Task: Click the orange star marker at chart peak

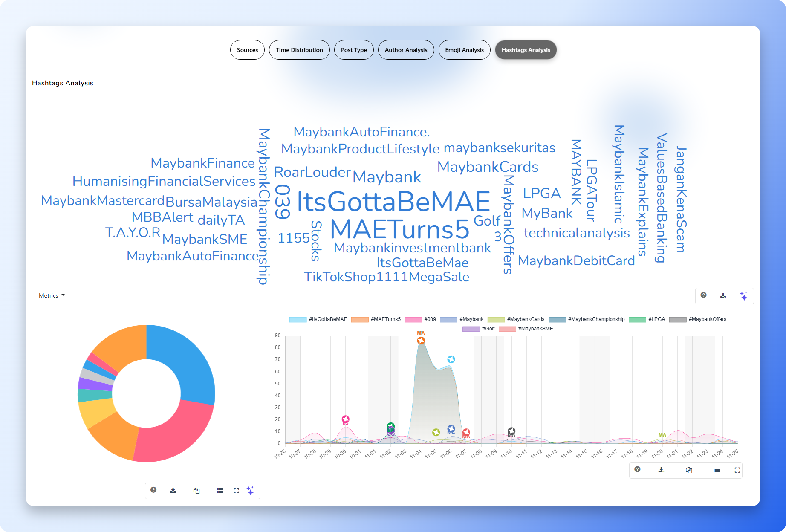Action: coord(421,340)
